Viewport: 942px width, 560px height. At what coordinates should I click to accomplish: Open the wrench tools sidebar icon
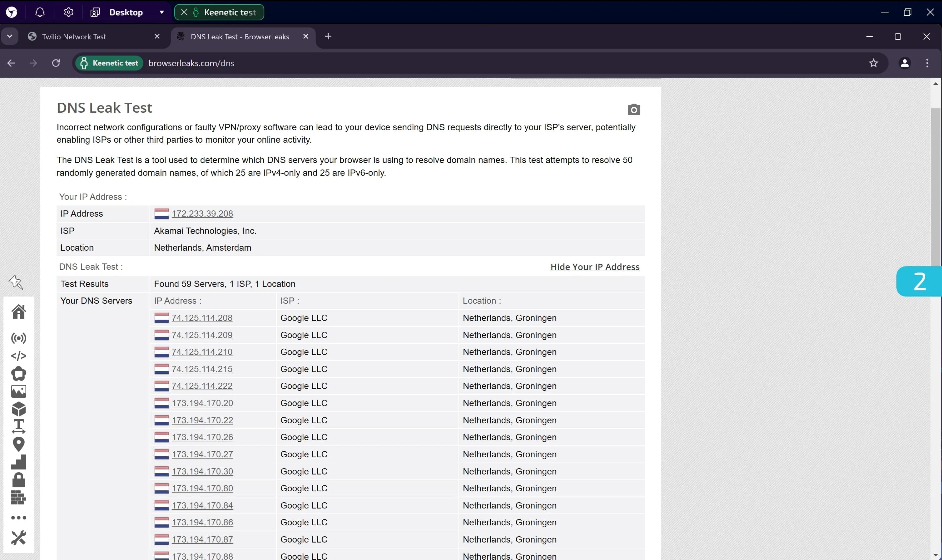coord(18,538)
